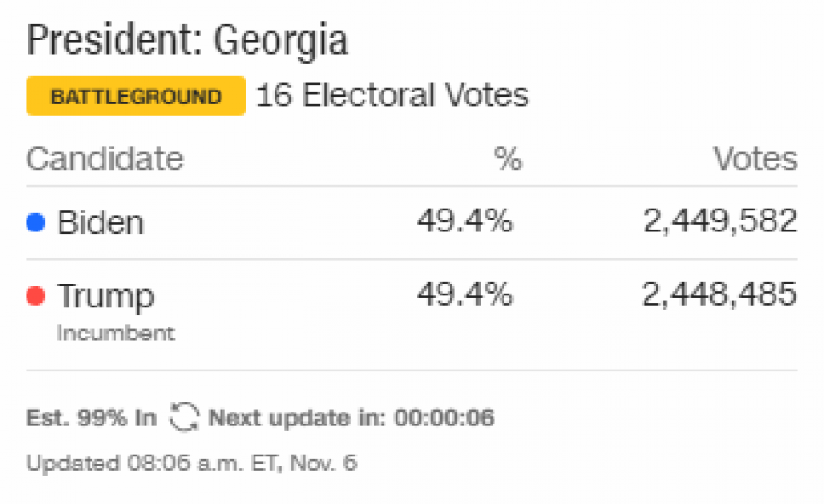
Task: Click the blue dot beside Biden
Action: 36,222
